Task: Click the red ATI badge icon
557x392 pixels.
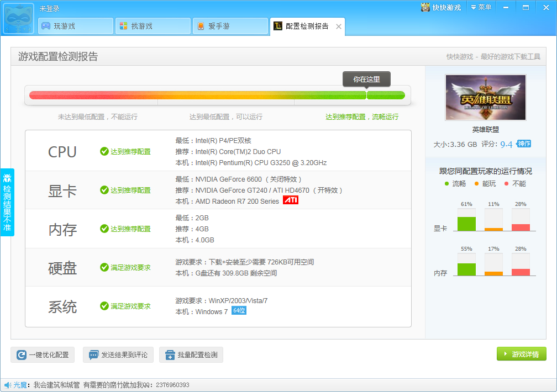Action: pyautogui.click(x=291, y=200)
